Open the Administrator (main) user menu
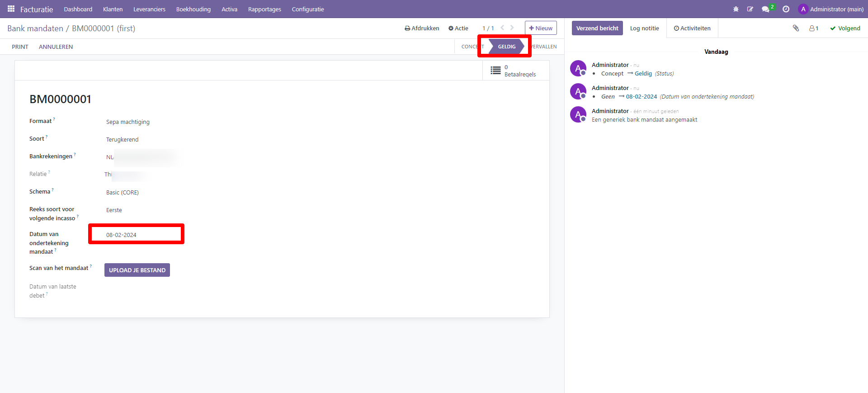The height and width of the screenshot is (393, 868). 831,9
